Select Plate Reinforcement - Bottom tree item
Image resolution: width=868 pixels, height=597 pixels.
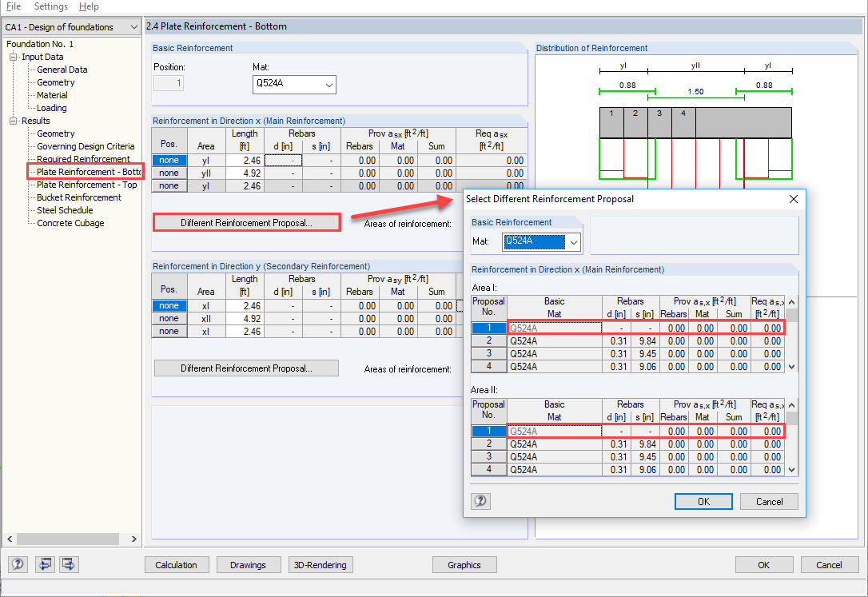pyautogui.click(x=89, y=172)
